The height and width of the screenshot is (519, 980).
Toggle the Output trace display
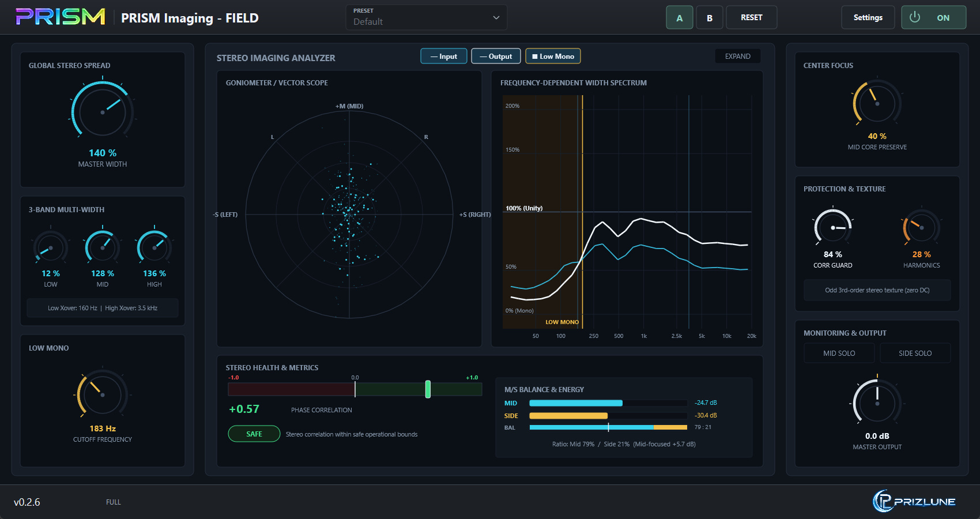496,56
